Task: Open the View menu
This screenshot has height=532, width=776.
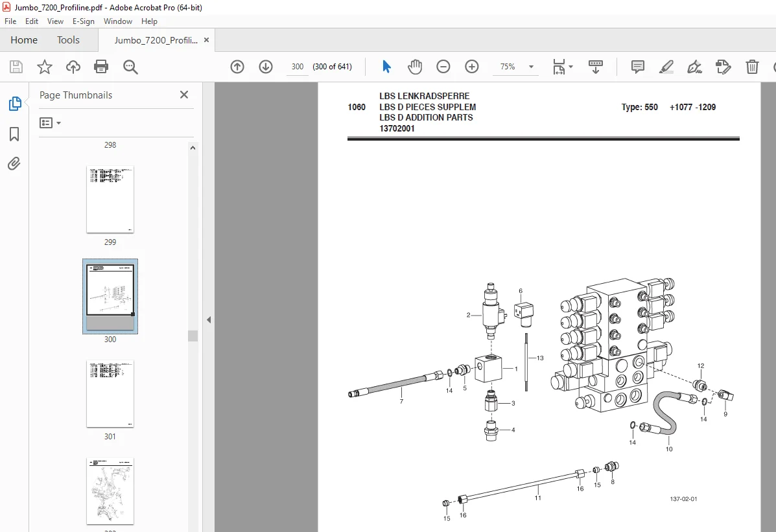Action: [x=56, y=21]
